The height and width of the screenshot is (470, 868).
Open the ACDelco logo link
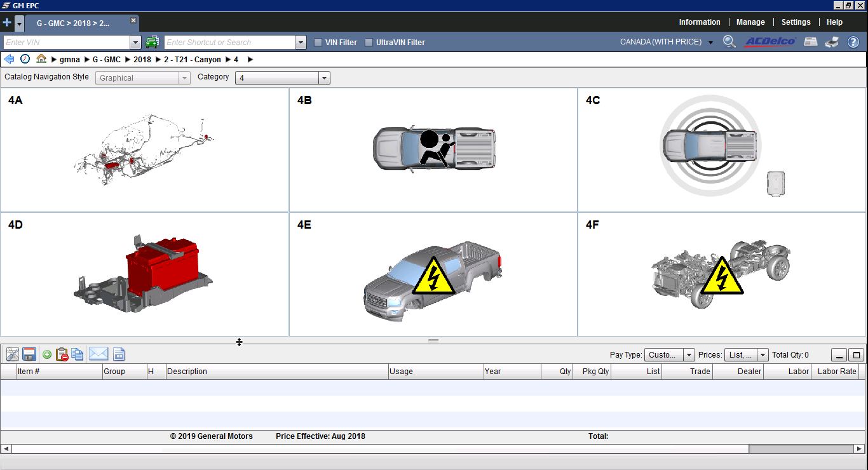(770, 42)
